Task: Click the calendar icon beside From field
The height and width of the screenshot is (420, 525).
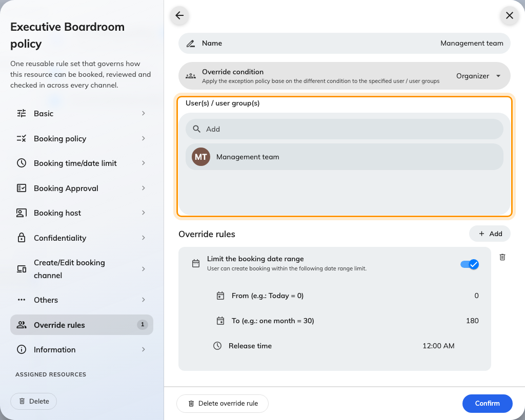Action: point(220,296)
